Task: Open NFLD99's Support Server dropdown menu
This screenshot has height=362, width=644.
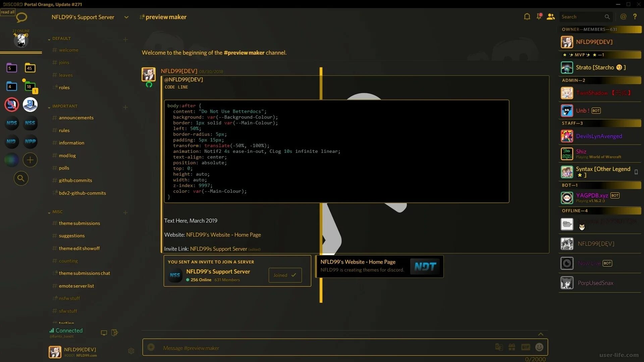Action: coord(126,17)
